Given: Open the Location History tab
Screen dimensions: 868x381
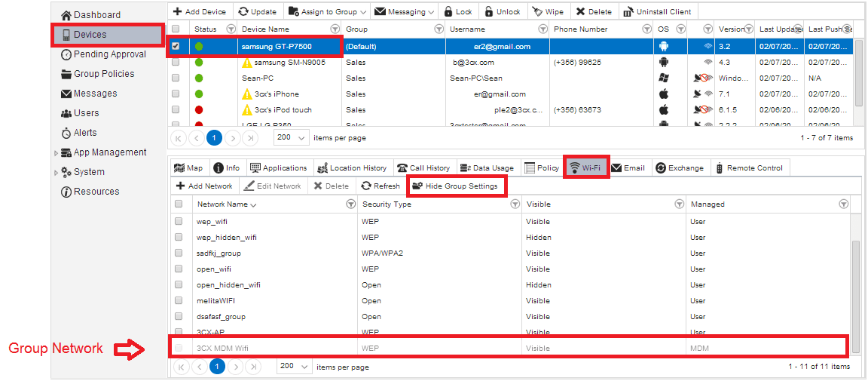Looking at the screenshot, I should coord(353,167).
